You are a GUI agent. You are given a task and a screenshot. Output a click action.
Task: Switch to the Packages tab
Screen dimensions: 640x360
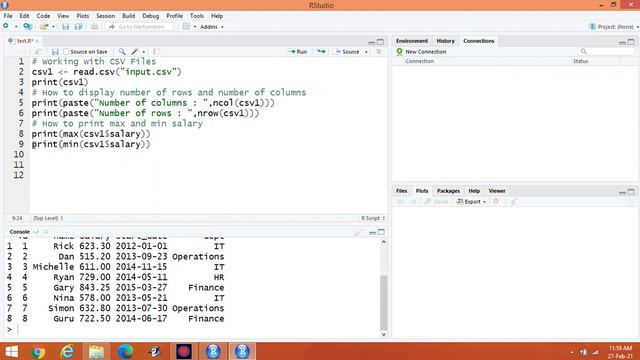point(448,191)
